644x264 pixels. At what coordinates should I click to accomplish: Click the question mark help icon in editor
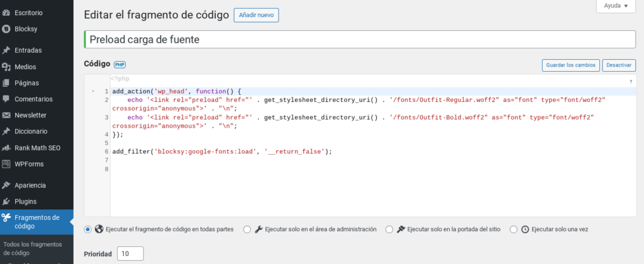click(630, 82)
